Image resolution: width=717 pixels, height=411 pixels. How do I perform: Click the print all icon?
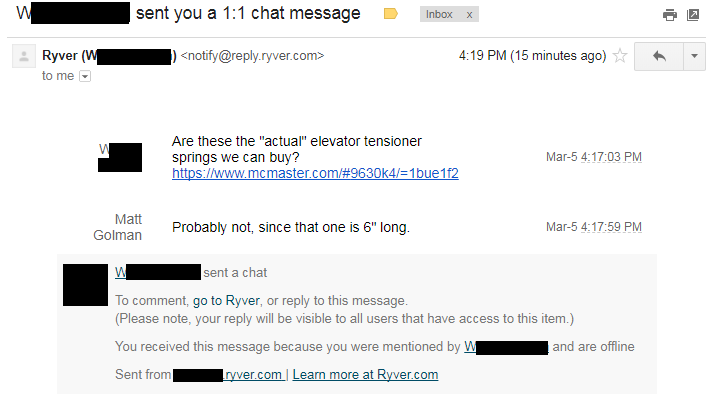point(669,15)
